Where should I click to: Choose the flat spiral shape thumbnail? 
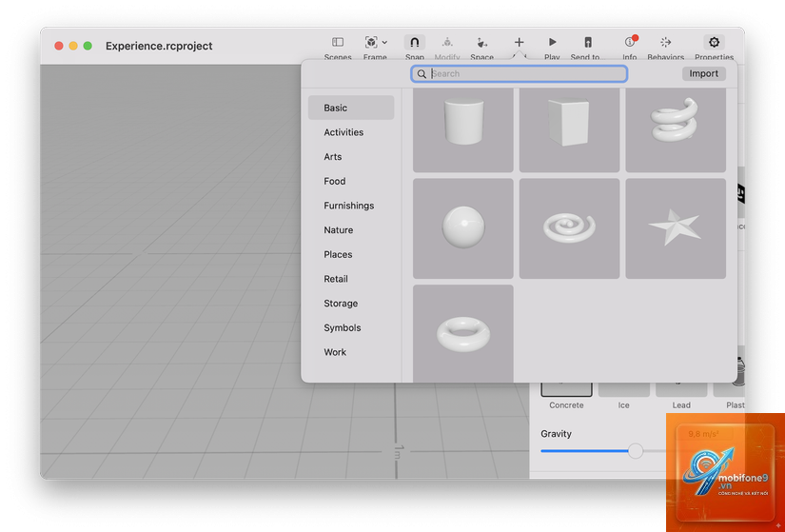point(569,228)
